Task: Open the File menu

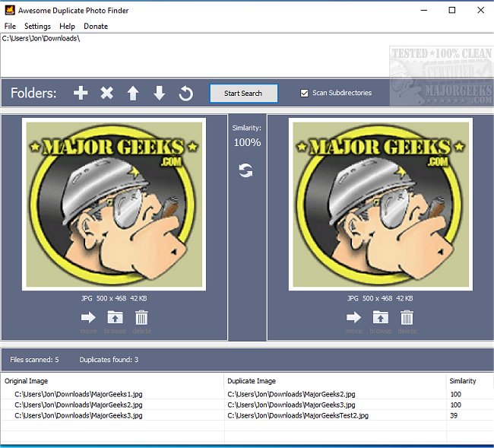Action: [x=10, y=26]
